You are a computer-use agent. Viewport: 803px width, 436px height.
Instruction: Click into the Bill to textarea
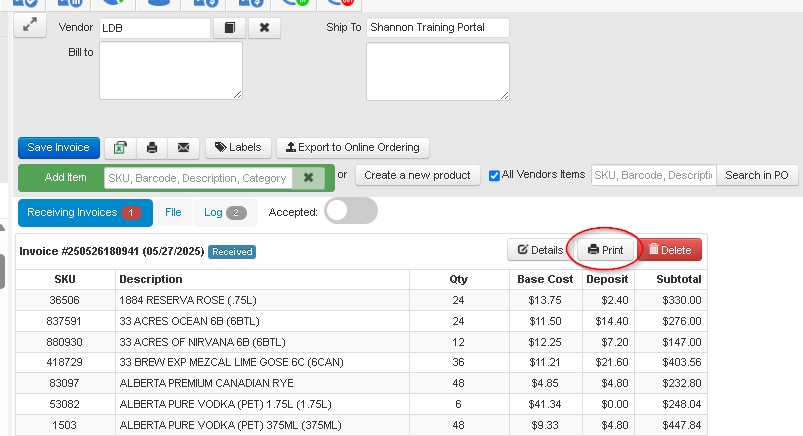pyautogui.click(x=171, y=71)
